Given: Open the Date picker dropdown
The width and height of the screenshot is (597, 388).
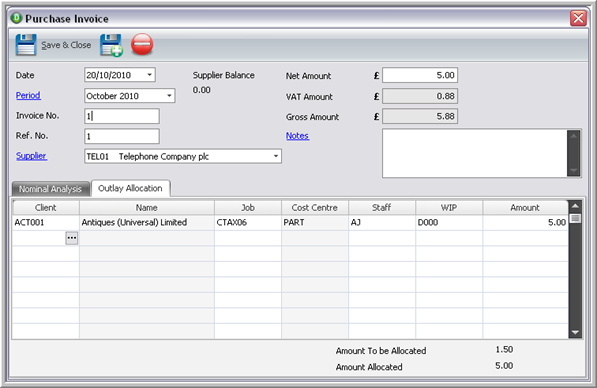Looking at the screenshot, I should pyautogui.click(x=150, y=75).
